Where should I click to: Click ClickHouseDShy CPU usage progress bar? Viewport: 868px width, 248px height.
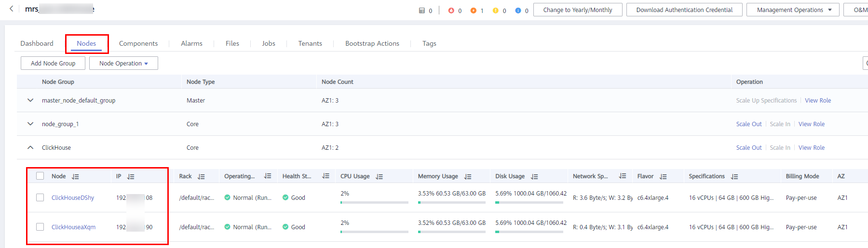374,202
